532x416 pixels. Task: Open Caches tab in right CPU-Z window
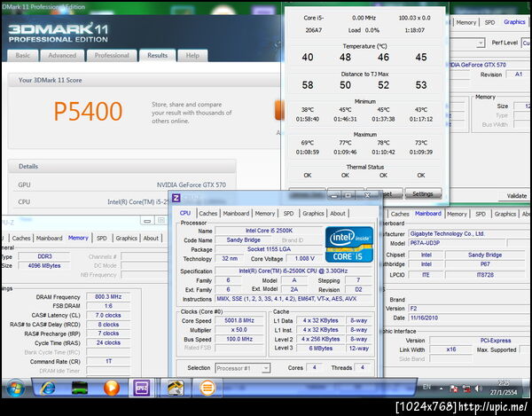tap(400, 214)
